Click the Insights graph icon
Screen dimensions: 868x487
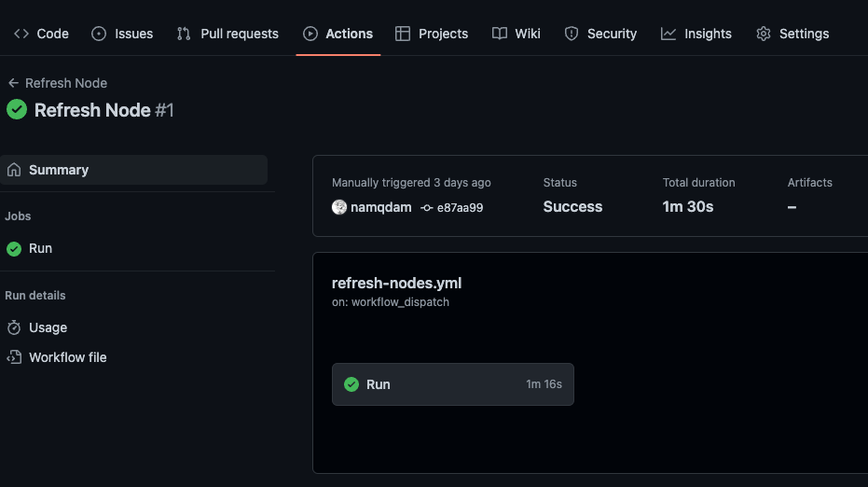[x=668, y=34]
